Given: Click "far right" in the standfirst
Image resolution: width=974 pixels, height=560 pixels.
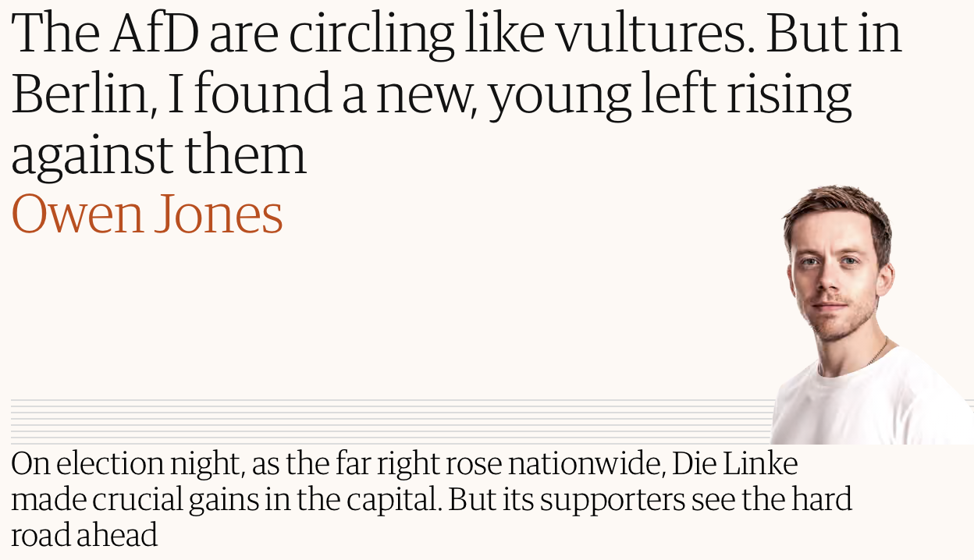Looking at the screenshot, I should point(379,464).
